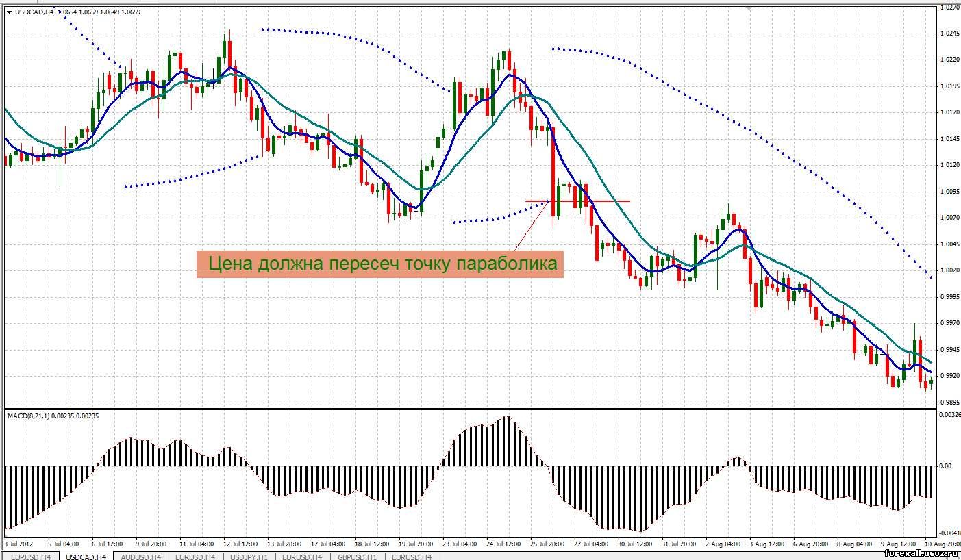Open EURUSD.H4 tab between AUDUSD and USDJPY
Image resolution: width=961 pixels, height=560 pixels.
(195, 556)
